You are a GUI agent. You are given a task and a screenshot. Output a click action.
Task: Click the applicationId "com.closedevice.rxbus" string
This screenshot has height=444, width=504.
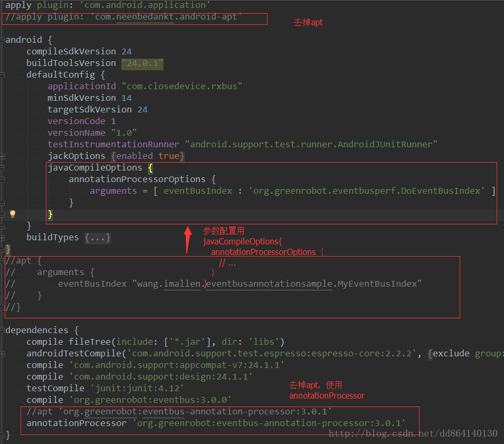click(182, 87)
